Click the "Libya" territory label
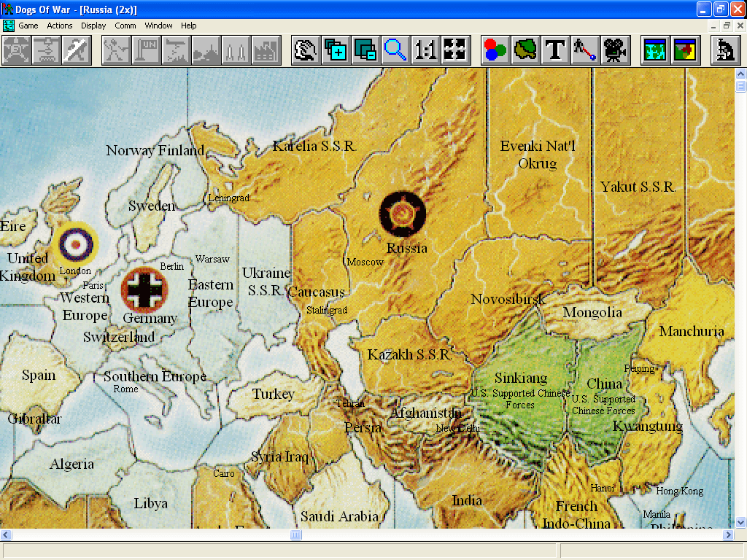 pos(150,503)
